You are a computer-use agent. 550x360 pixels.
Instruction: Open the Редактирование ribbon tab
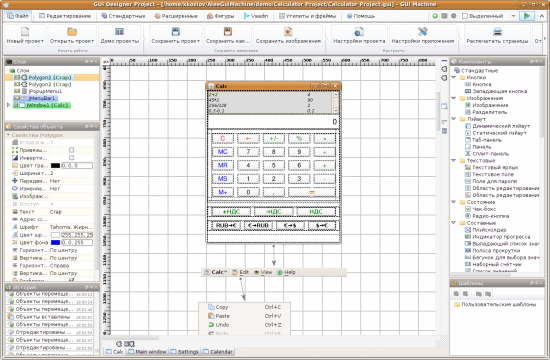(x=65, y=16)
